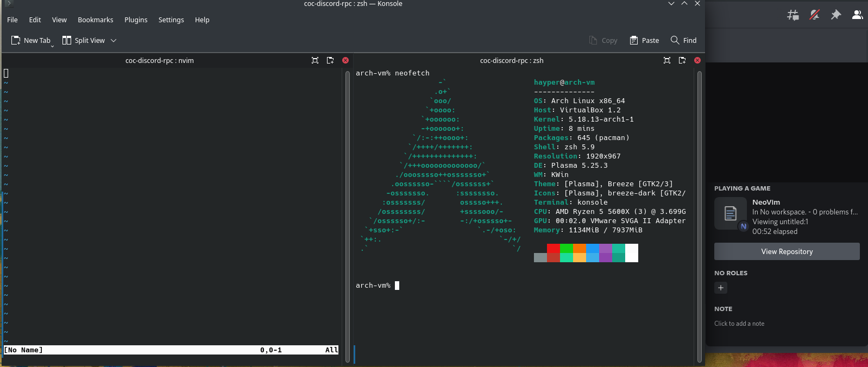Open the Plugins menu
The image size is (868, 367).
[x=136, y=20]
